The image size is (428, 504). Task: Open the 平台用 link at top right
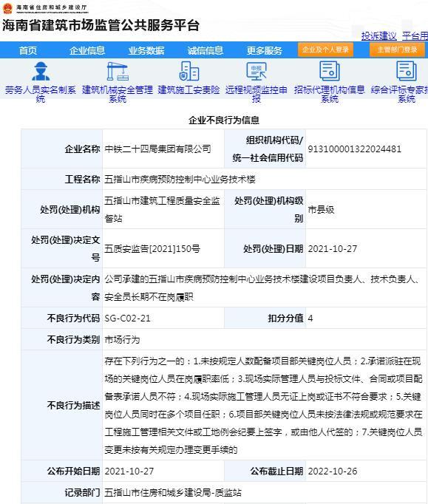click(x=415, y=35)
